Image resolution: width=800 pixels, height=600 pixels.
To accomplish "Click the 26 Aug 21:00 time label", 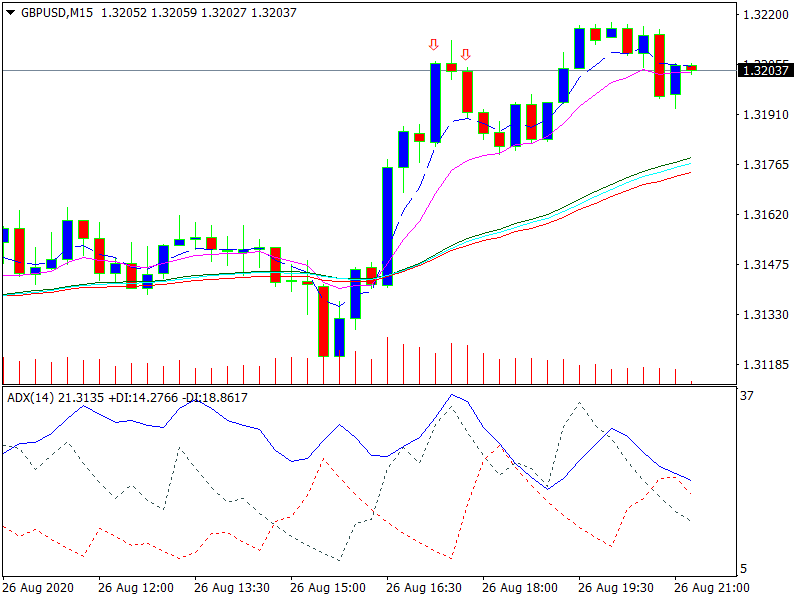I will point(712,585).
